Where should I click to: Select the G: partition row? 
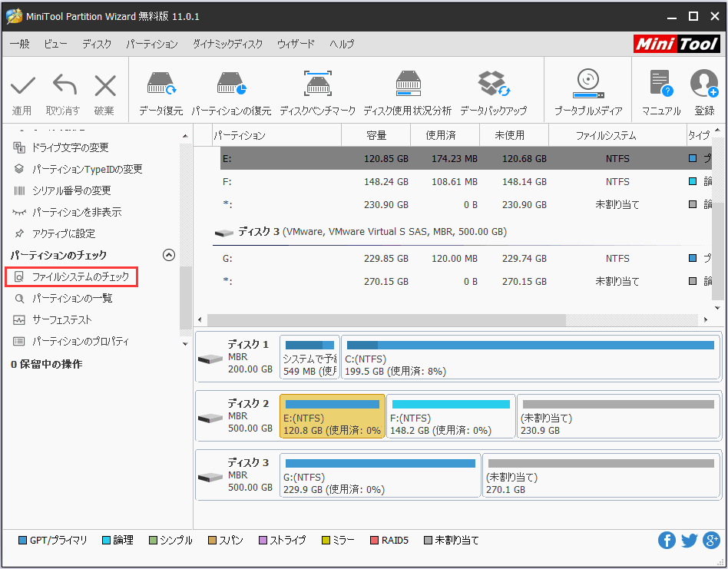[465, 259]
